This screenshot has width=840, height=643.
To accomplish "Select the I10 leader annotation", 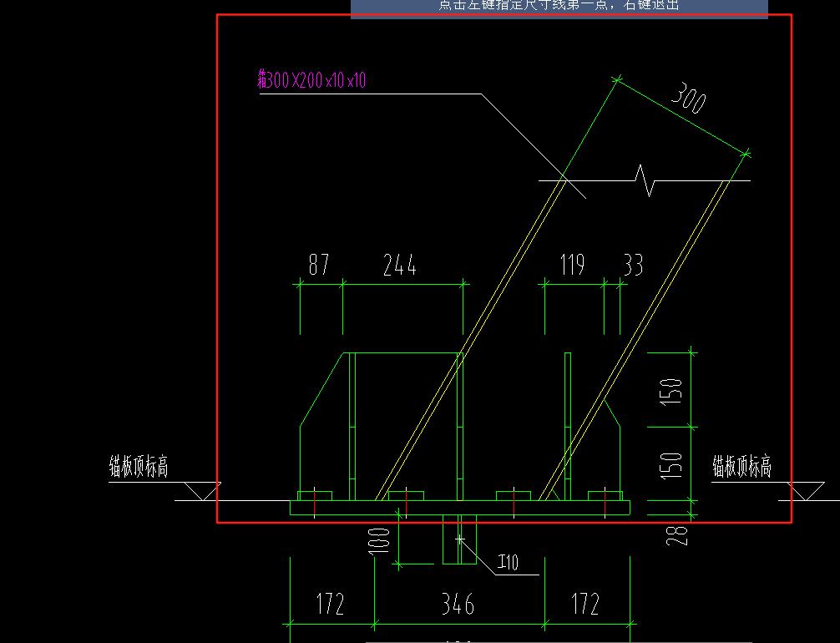I will (x=508, y=561).
